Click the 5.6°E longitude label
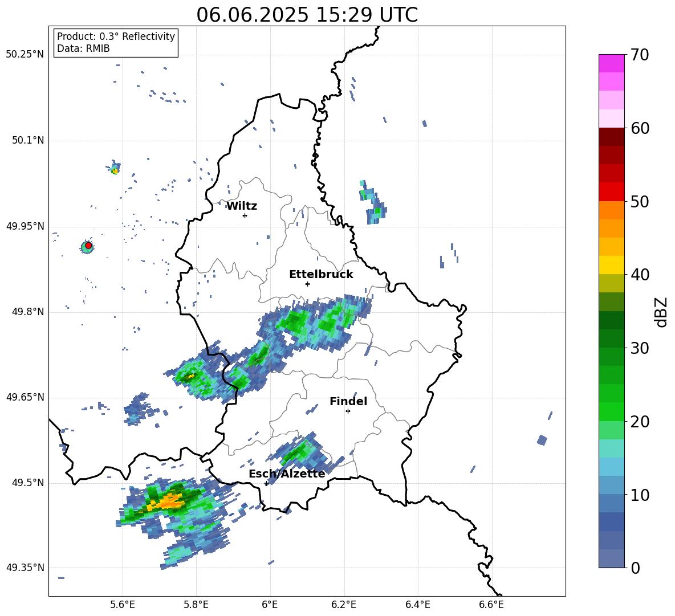 click(122, 605)
